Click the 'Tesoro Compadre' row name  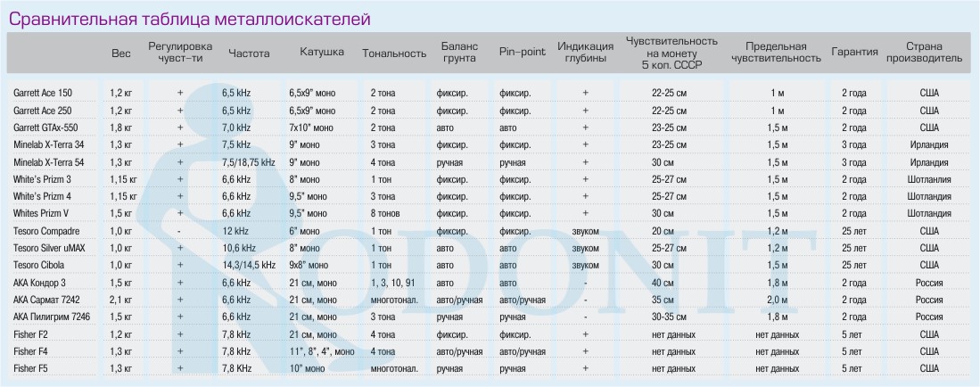click(46, 231)
